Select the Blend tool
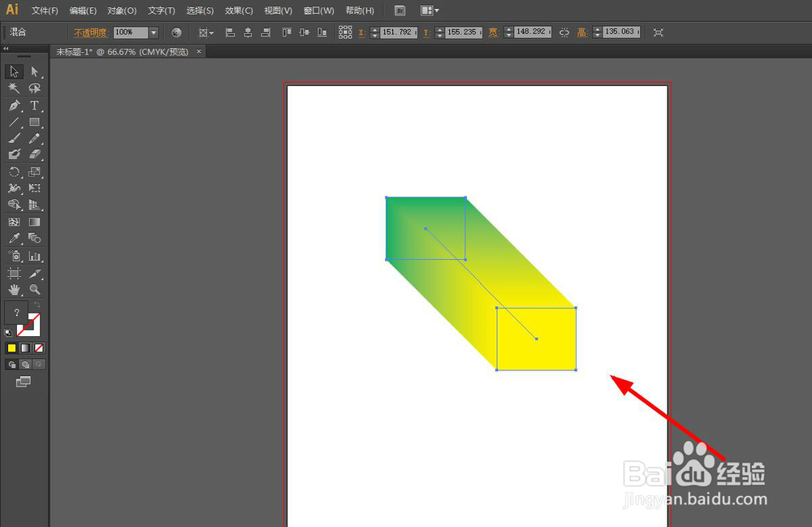812x527 pixels. click(x=34, y=238)
